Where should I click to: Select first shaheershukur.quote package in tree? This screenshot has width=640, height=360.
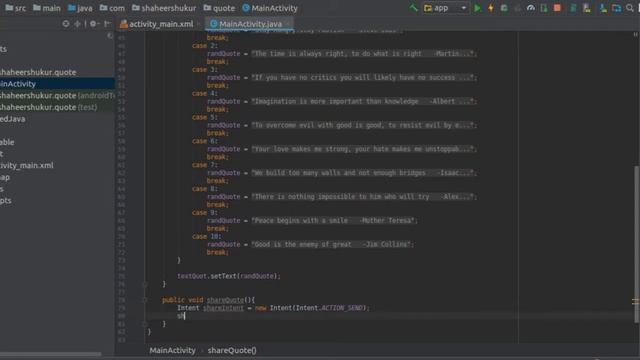point(38,72)
